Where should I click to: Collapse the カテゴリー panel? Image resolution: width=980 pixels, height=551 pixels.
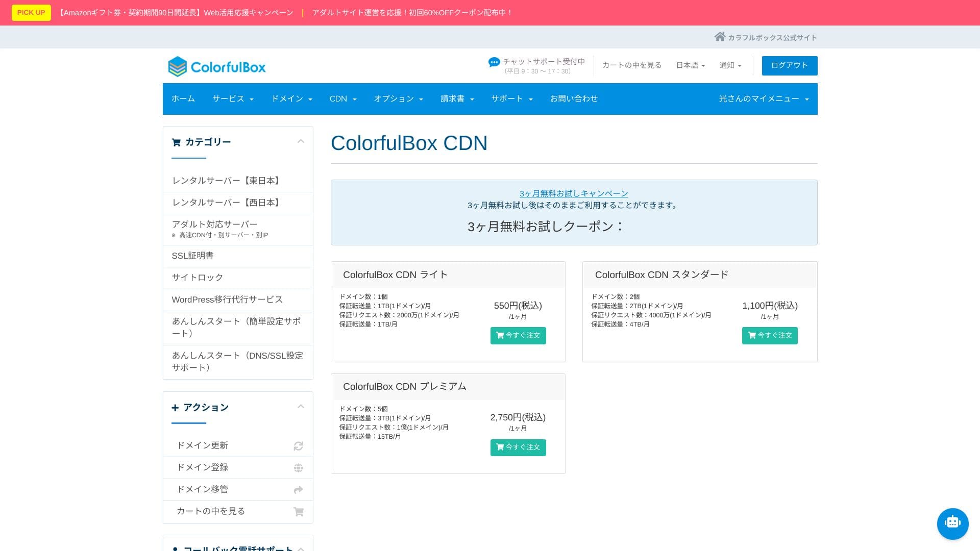point(301,141)
